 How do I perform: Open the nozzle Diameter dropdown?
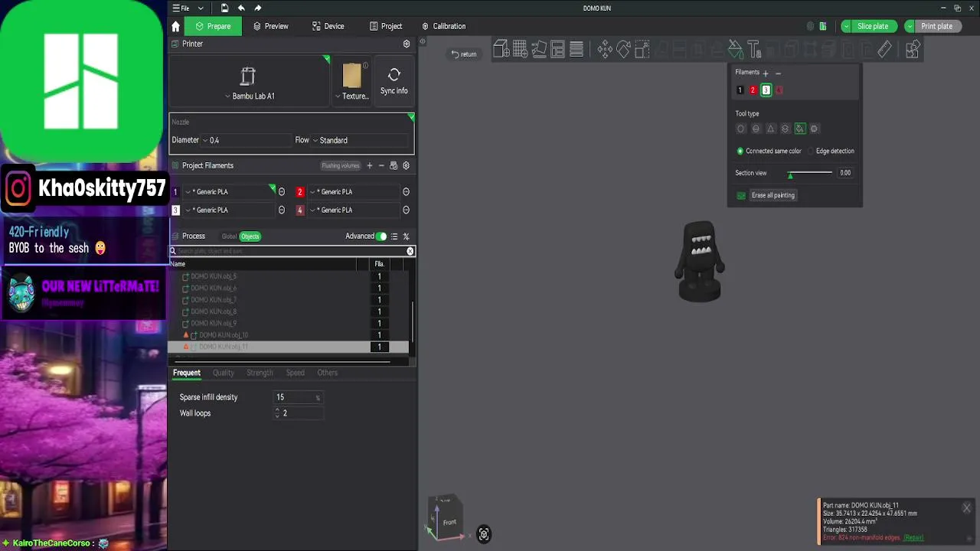coord(244,141)
